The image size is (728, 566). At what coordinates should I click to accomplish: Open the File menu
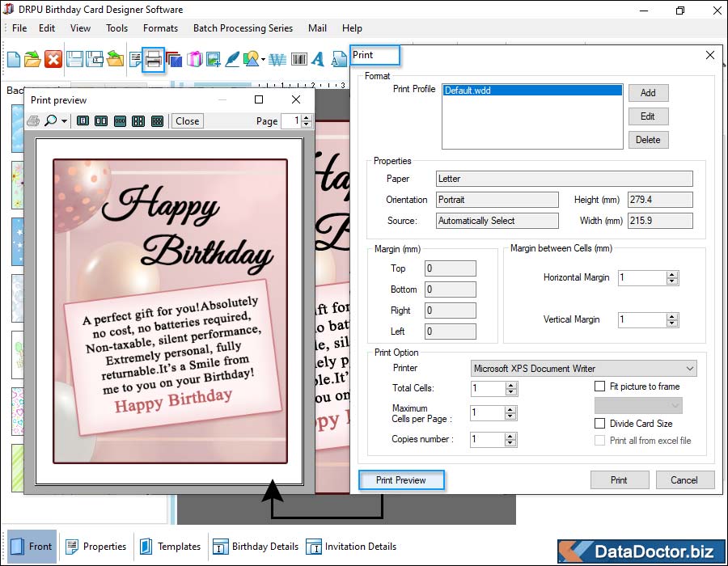point(19,28)
